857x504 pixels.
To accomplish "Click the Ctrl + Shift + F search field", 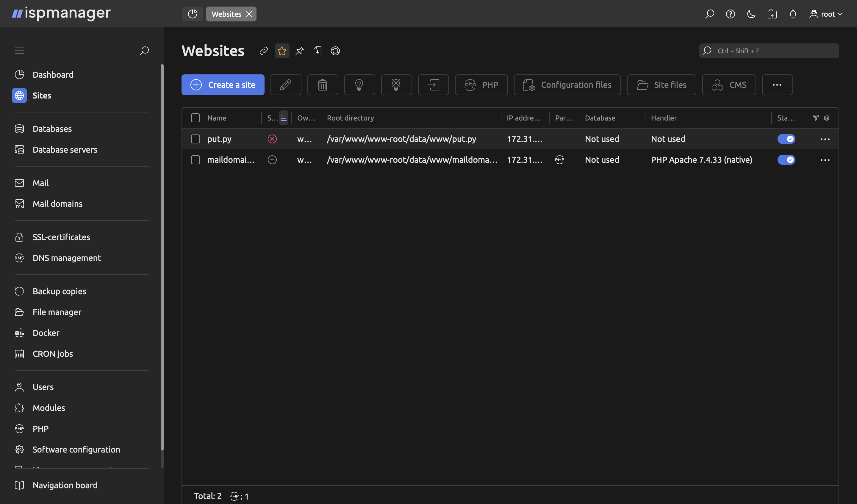I will pyautogui.click(x=769, y=51).
